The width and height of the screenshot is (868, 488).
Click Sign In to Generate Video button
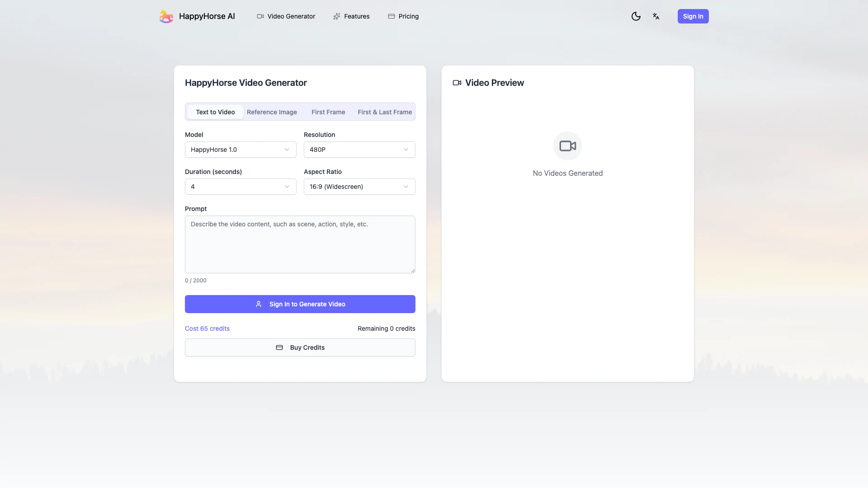click(x=300, y=304)
